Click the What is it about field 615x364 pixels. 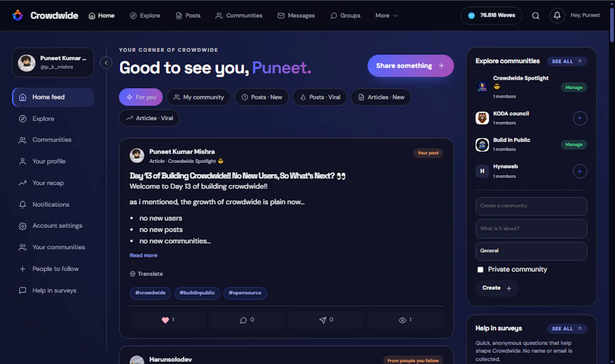(531, 229)
